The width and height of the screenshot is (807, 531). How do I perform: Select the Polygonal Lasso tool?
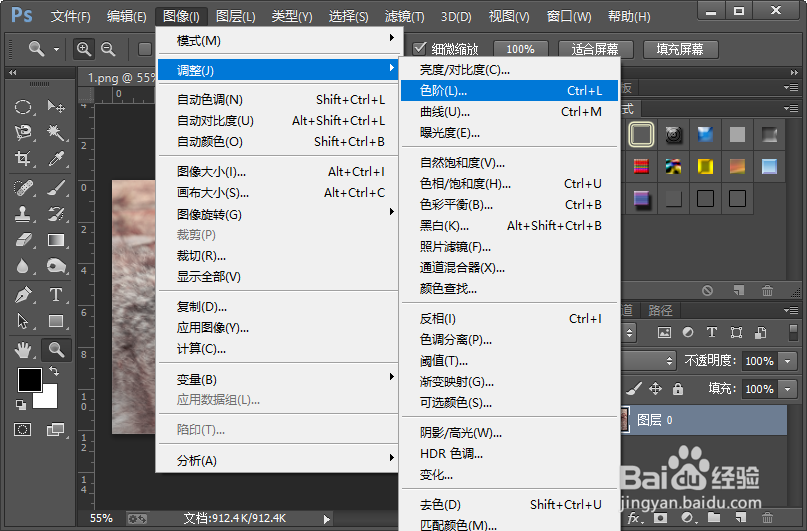pos(23,132)
